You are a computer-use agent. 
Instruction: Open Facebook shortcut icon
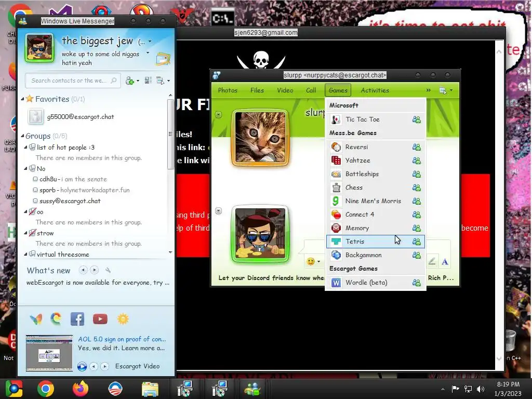click(77, 319)
